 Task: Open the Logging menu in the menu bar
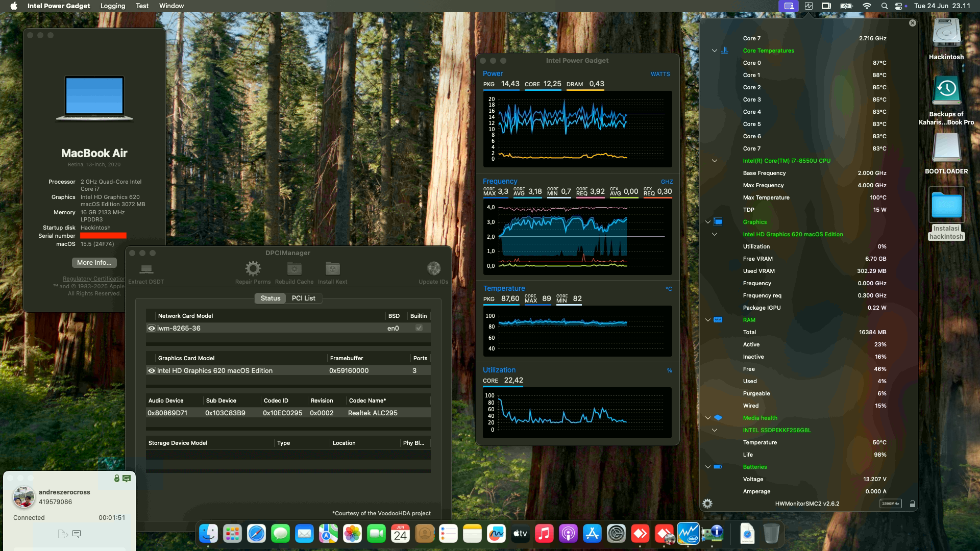(112, 6)
